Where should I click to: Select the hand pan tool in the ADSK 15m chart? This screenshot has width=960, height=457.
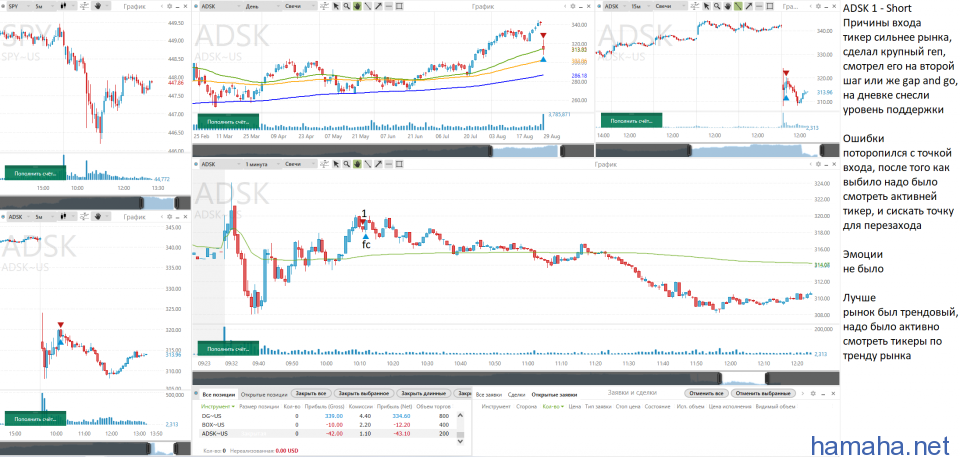coord(727,6)
